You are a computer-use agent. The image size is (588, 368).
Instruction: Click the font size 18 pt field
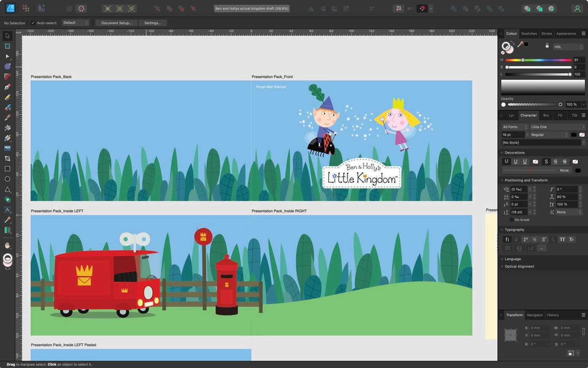pos(512,135)
